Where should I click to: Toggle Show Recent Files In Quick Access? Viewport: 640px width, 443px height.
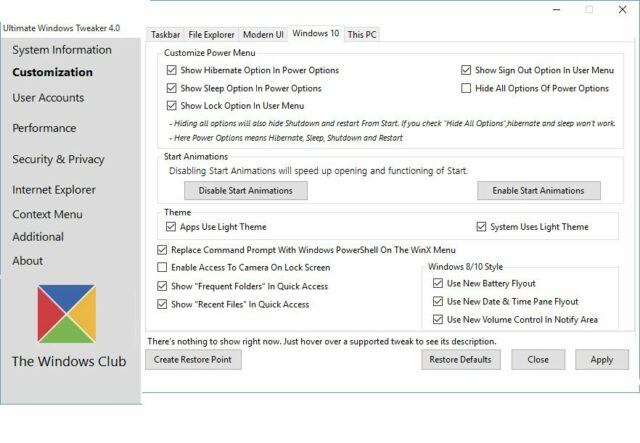[x=163, y=304]
